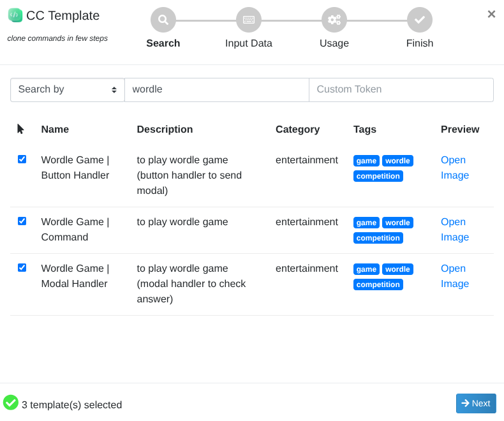Select the Input Data step label
The height and width of the screenshot is (421, 504).
click(249, 43)
